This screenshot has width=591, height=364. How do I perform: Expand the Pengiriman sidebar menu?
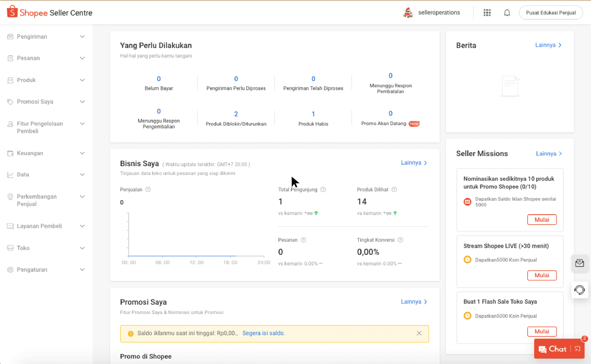click(46, 37)
